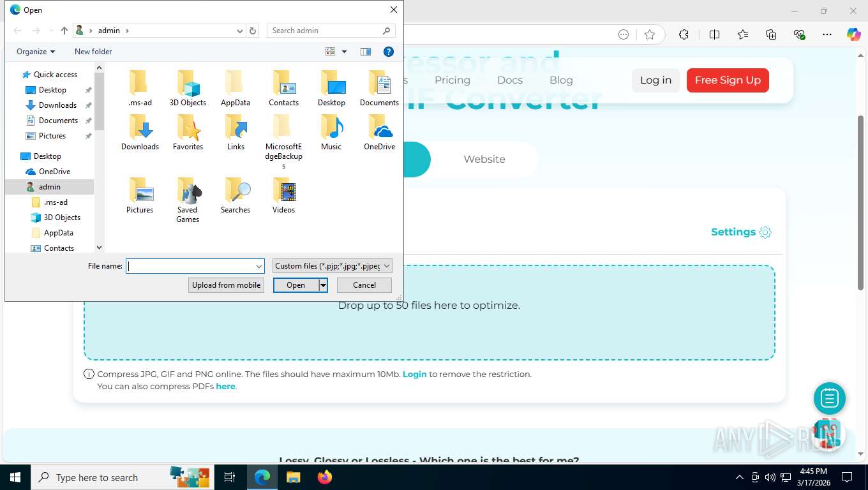Screen dimensions: 868x490
Task: Select the AppData folder in file list
Action: [x=236, y=88]
